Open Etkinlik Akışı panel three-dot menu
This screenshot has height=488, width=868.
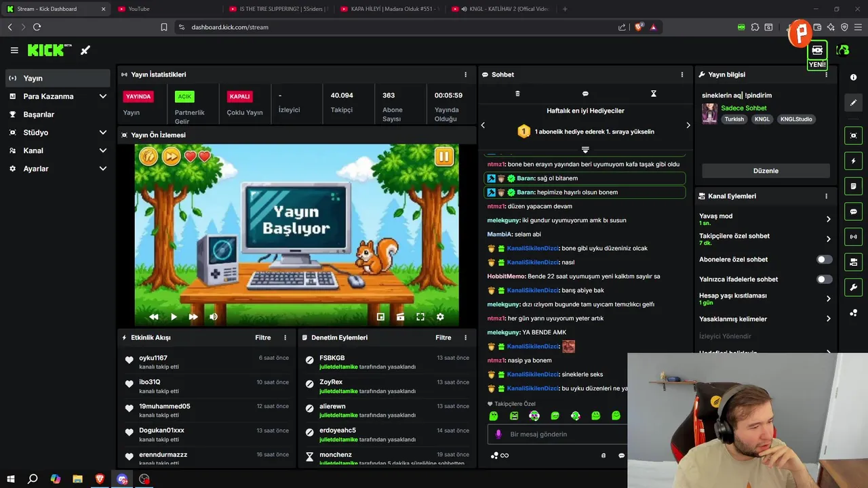point(285,338)
